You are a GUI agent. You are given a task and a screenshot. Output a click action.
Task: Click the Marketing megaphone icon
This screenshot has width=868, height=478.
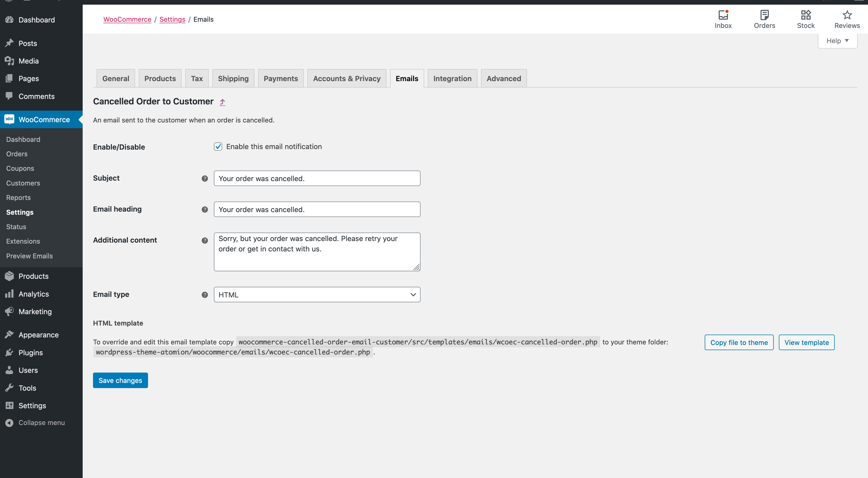(10, 311)
